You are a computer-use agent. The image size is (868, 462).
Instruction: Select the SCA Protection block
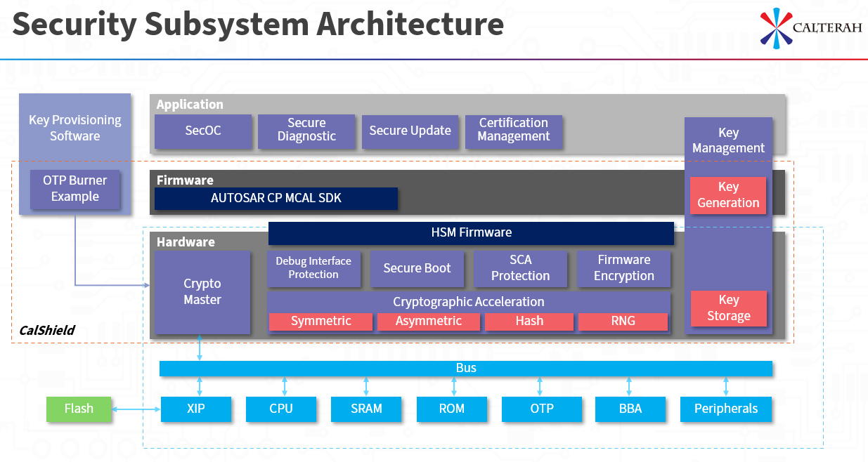point(520,269)
